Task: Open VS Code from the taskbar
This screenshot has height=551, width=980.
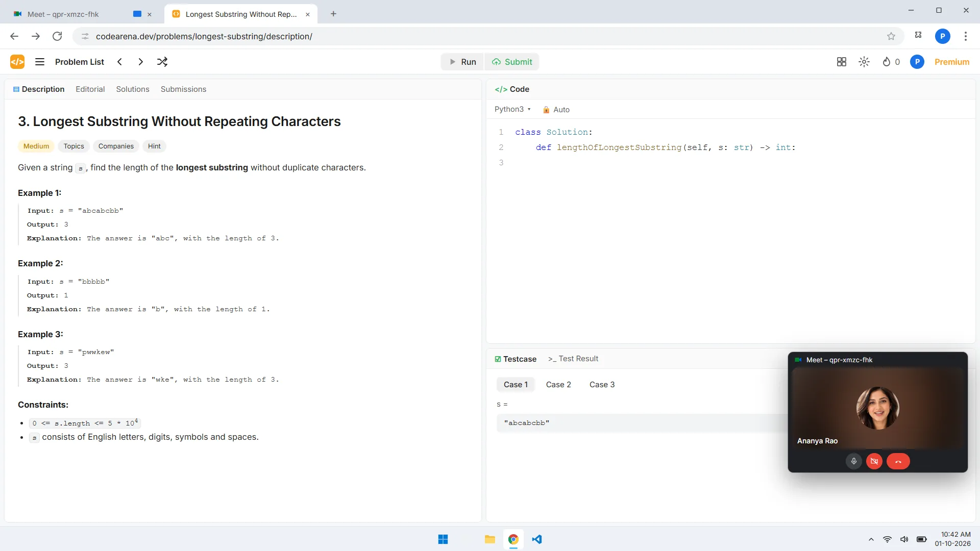Action: point(537,539)
